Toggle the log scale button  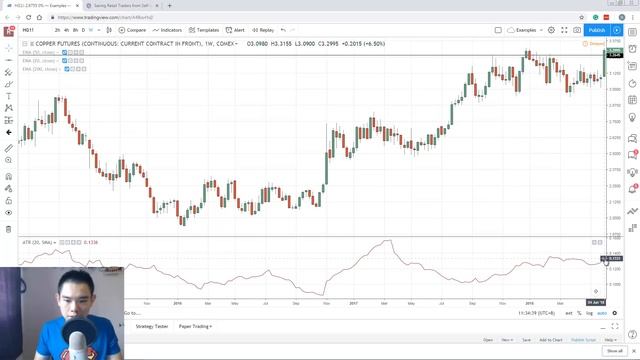589,313
